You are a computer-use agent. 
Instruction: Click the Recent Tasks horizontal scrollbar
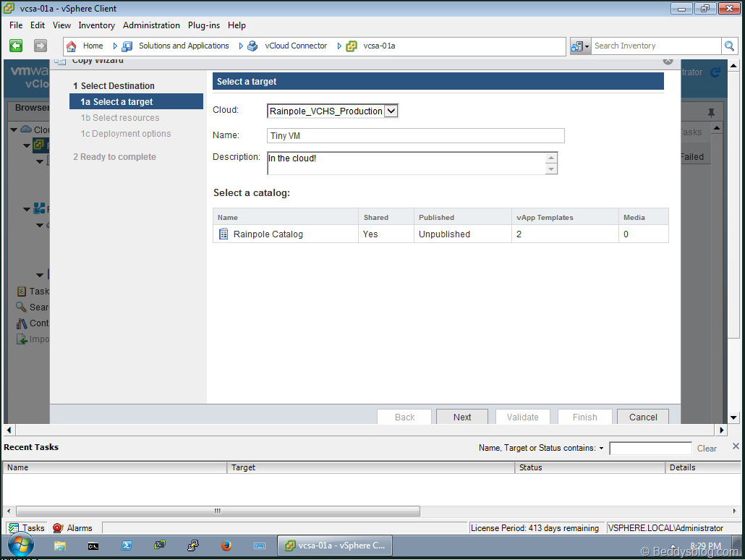tap(218, 511)
